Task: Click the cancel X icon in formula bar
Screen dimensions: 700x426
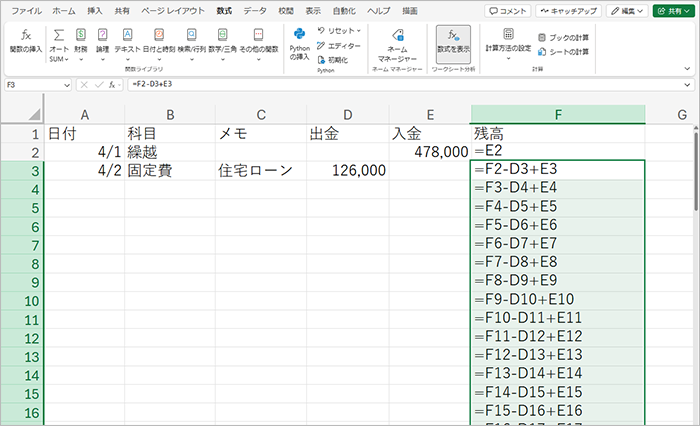Action: (84, 84)
